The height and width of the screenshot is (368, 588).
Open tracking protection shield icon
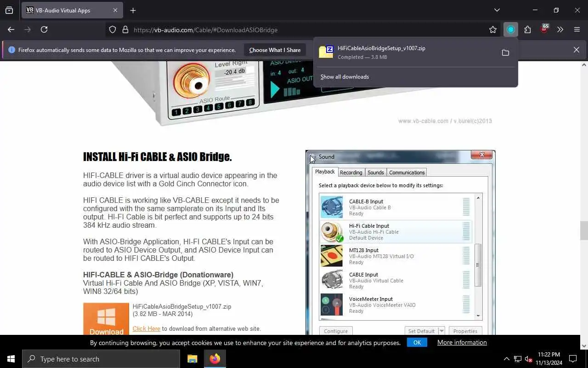(x=113, y=29)
